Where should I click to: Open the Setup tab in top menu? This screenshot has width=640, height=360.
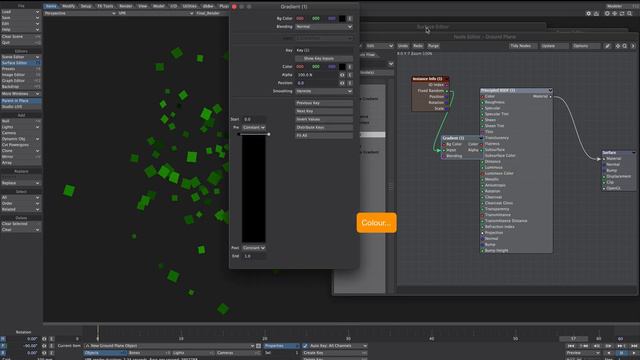tap(86, 6)
